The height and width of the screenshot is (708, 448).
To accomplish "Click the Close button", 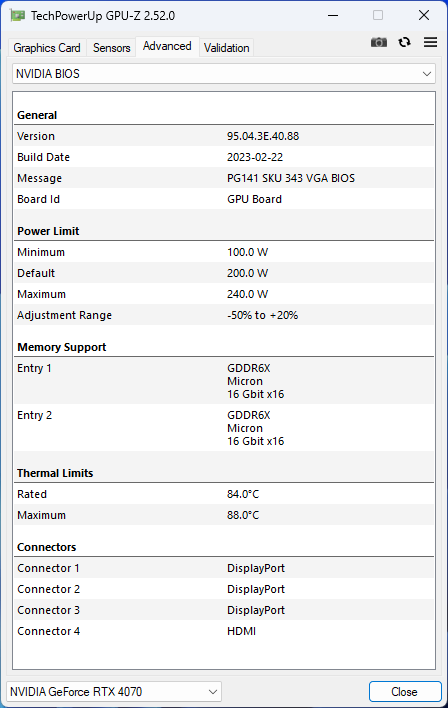I will [x=405, y=691].
